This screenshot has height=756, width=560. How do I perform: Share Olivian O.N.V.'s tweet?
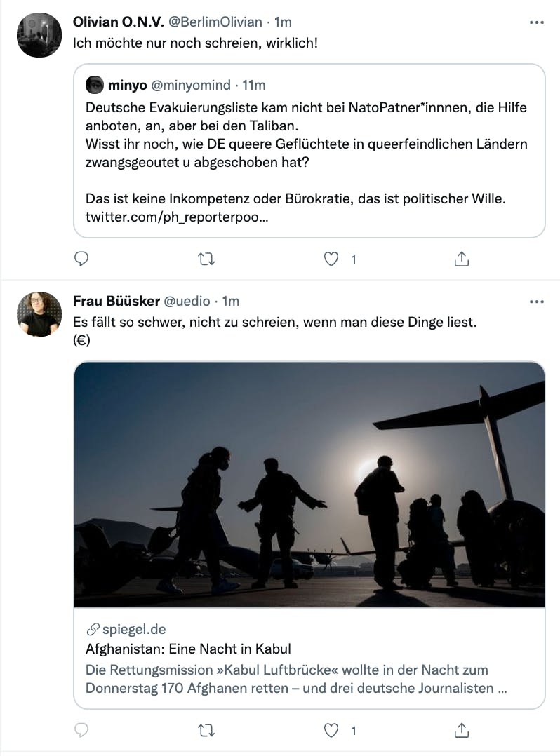coord(461,259)
